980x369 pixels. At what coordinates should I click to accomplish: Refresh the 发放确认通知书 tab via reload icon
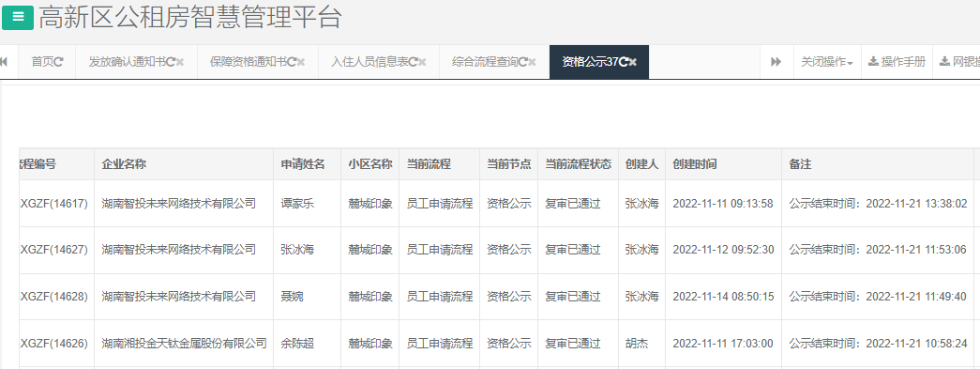coord(170,62)
